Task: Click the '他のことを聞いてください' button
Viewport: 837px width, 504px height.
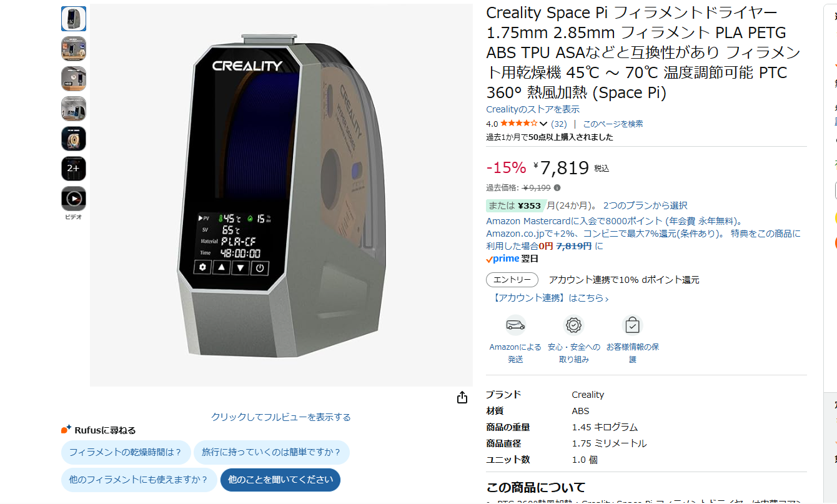Action: [280, 480]
